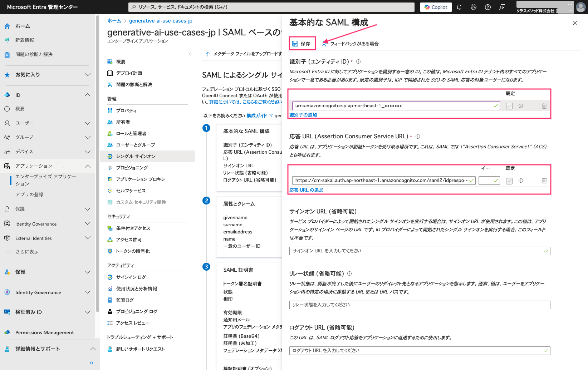Collapse the ID section chevron
Viewport: 588px width, 370px height.
point(88,95)
